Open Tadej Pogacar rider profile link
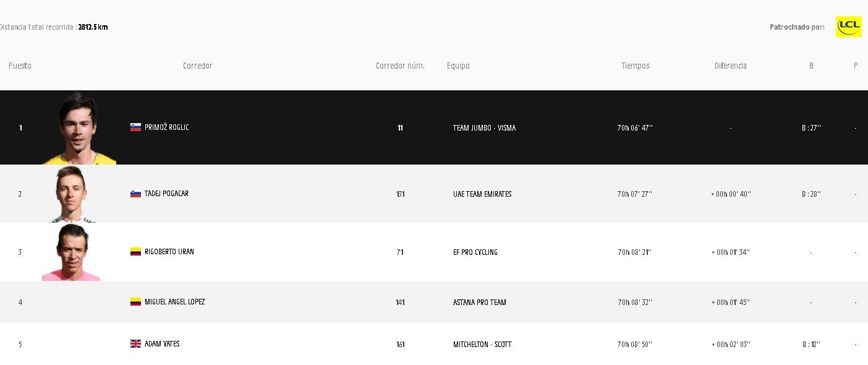This screenshot has width=868, height=365. (x=166, y=194)
